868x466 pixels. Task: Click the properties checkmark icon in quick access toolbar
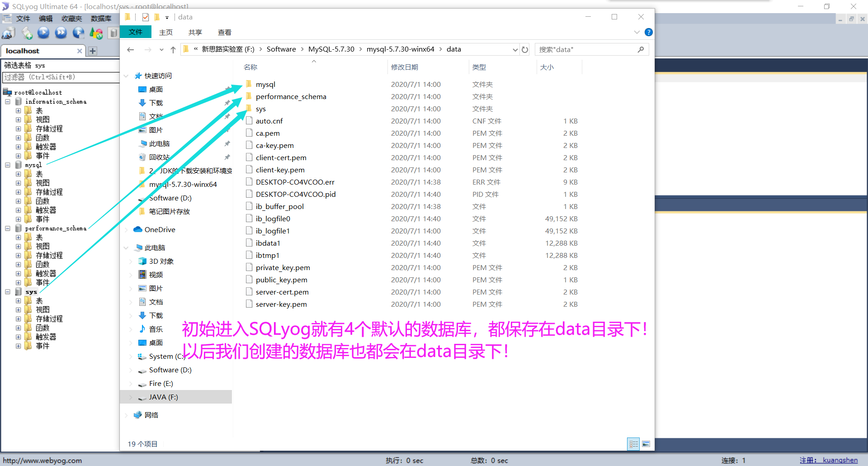click(146, 17)
